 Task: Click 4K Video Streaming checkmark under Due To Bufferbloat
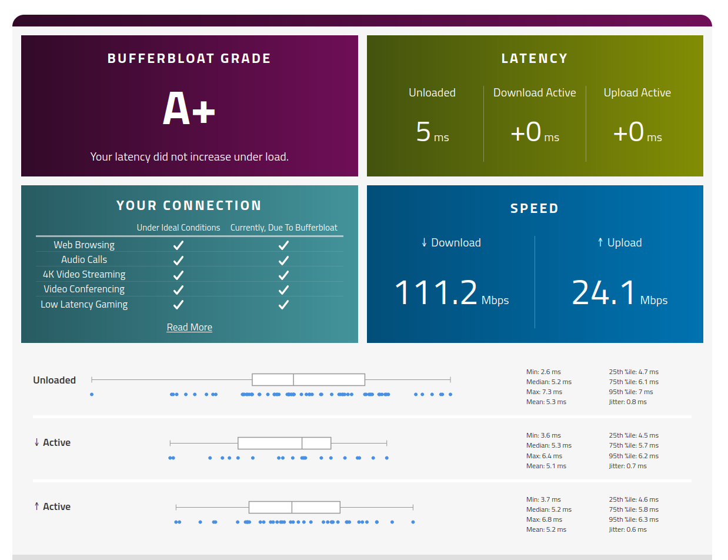[283, 274]
